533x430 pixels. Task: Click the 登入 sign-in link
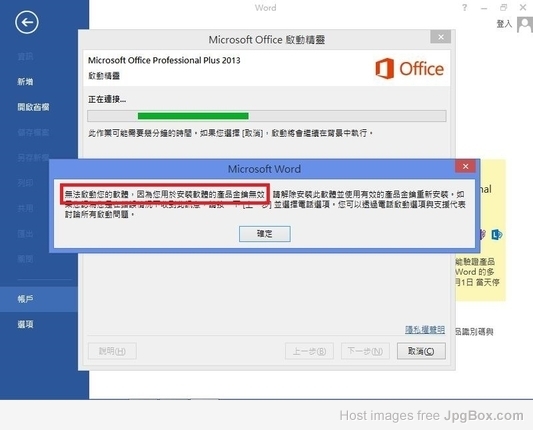pyautogui.click(x=504, y=24)
